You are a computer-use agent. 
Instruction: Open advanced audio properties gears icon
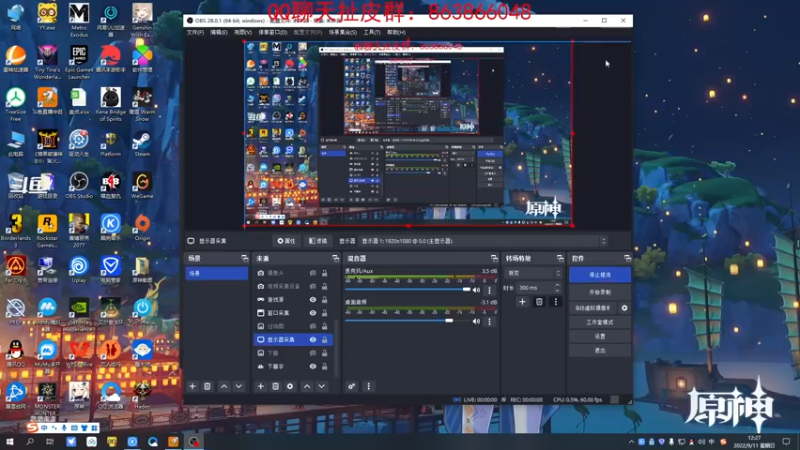coord(352,387)
